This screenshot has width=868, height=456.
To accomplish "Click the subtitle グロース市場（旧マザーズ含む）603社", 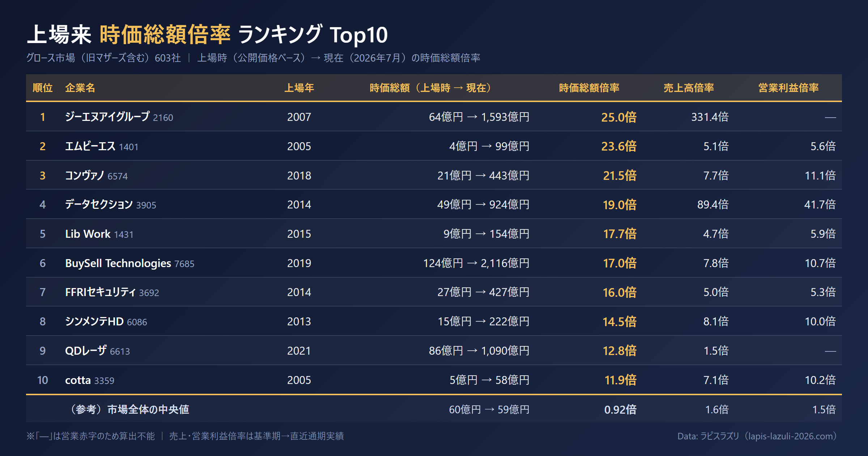I will click(103, 58).
